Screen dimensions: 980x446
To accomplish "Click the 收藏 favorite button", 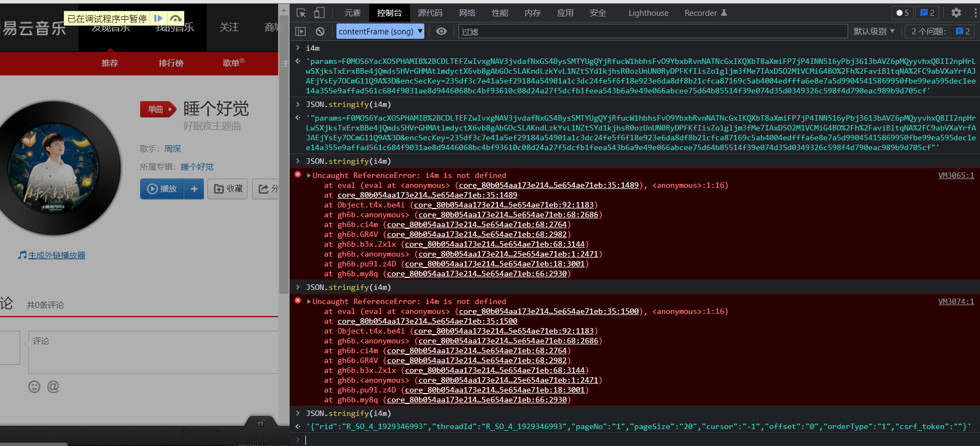I will click(x=228, y=189).
